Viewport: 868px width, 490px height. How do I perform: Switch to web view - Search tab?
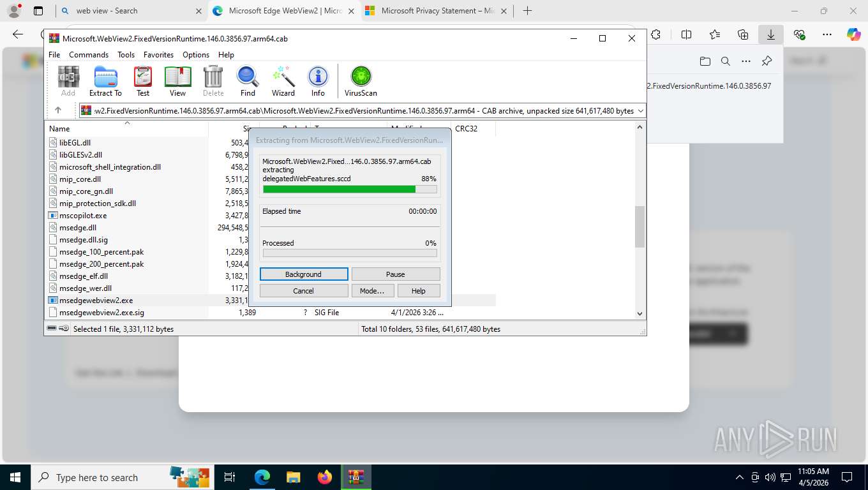click(131, 11)
